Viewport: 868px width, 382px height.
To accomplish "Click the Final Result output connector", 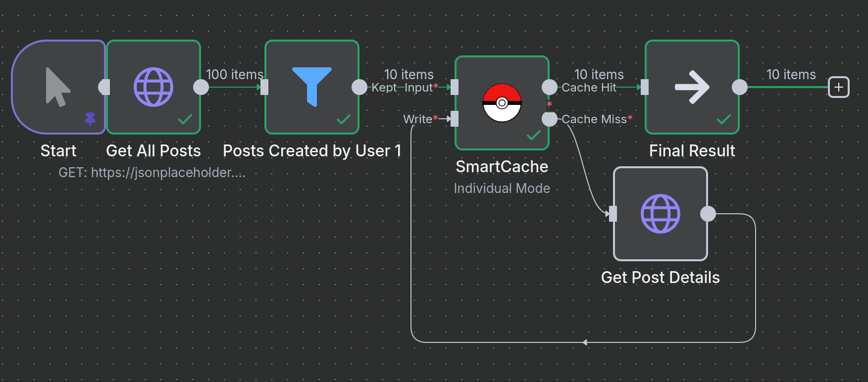I will (740, 87).
